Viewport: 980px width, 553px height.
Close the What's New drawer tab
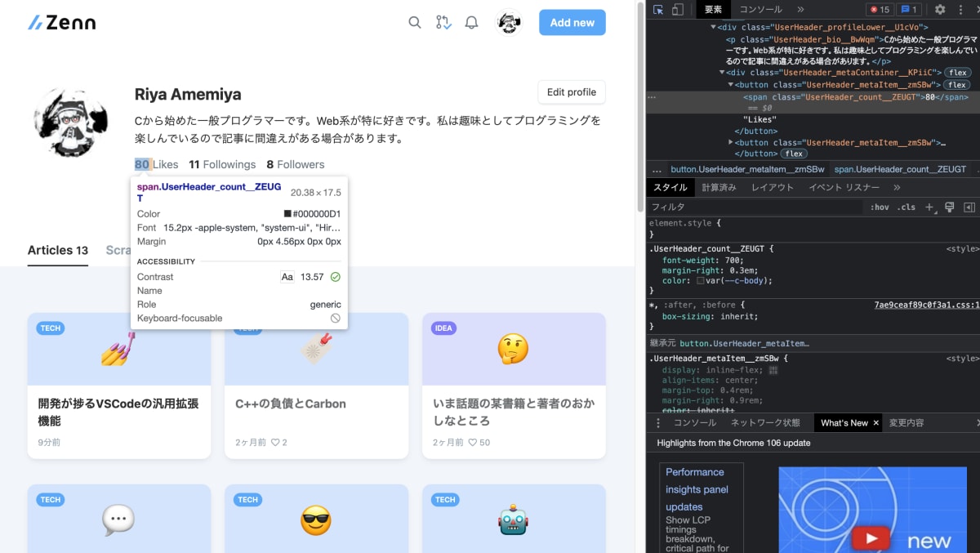click(x=876, y=423)
